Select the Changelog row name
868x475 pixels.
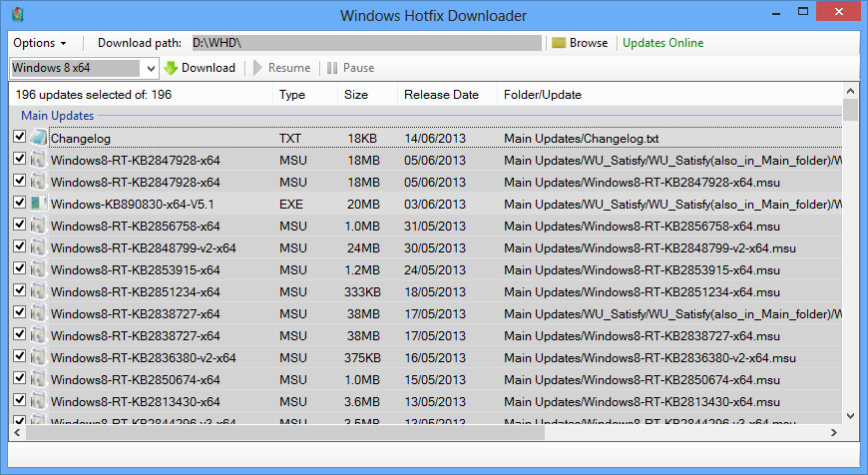[80, 139]
